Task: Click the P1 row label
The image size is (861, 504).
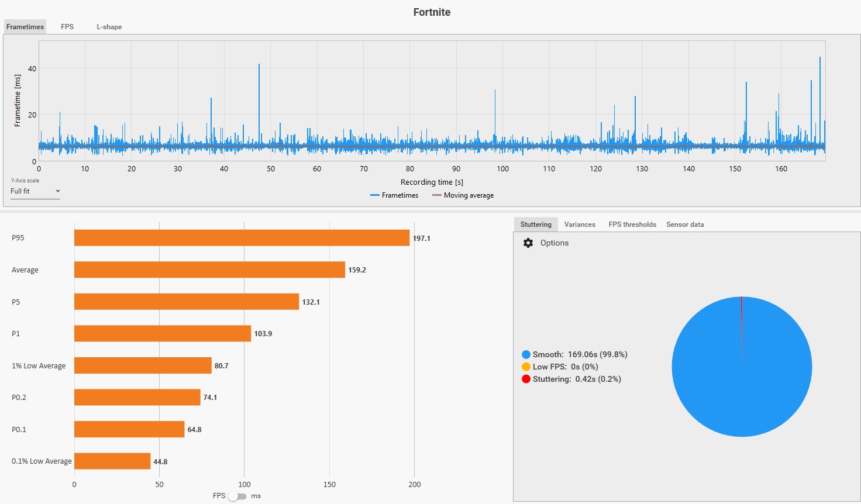Action: tap(16, 334)
